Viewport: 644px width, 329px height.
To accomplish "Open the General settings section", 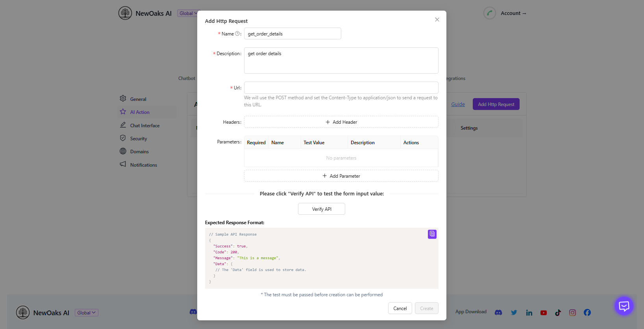I will pos(138,99).
